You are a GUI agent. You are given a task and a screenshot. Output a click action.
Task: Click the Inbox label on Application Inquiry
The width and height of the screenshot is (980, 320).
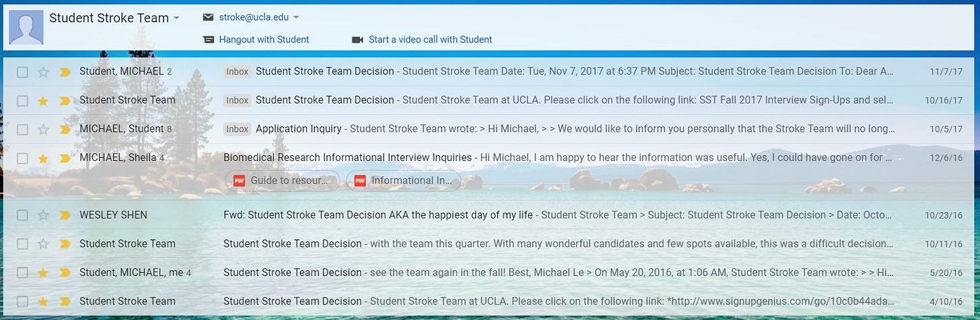237,128
